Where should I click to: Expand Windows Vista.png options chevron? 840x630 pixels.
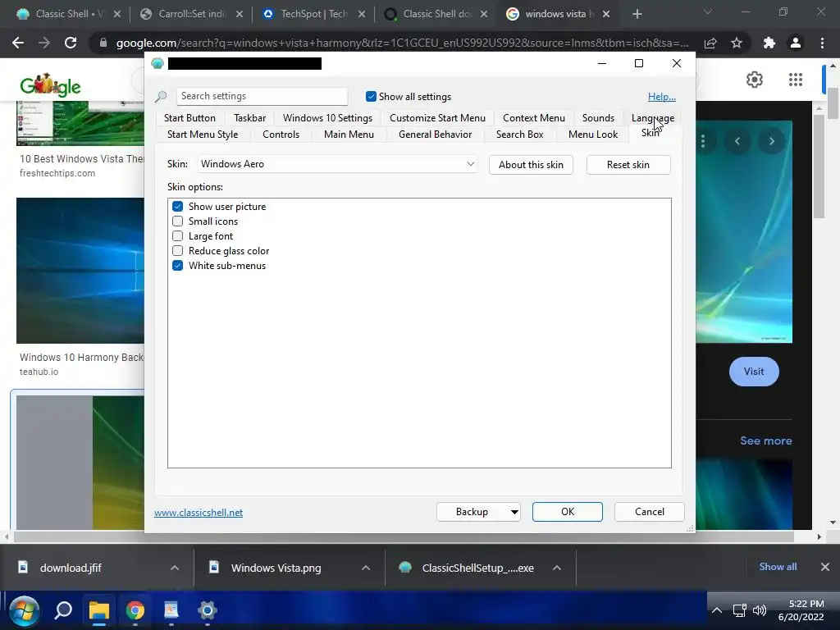[x=366, y=568]
